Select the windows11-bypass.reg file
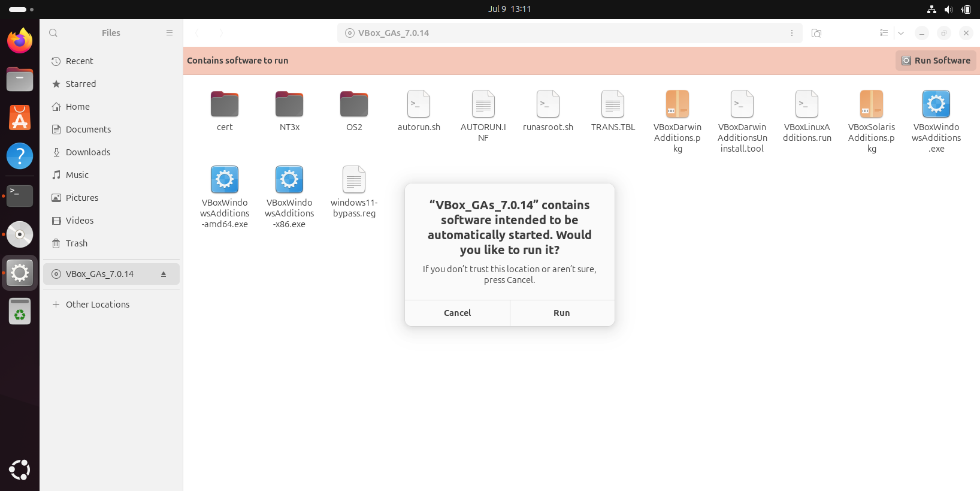Viewport: 980px width, 491px height. pos(354,192)
